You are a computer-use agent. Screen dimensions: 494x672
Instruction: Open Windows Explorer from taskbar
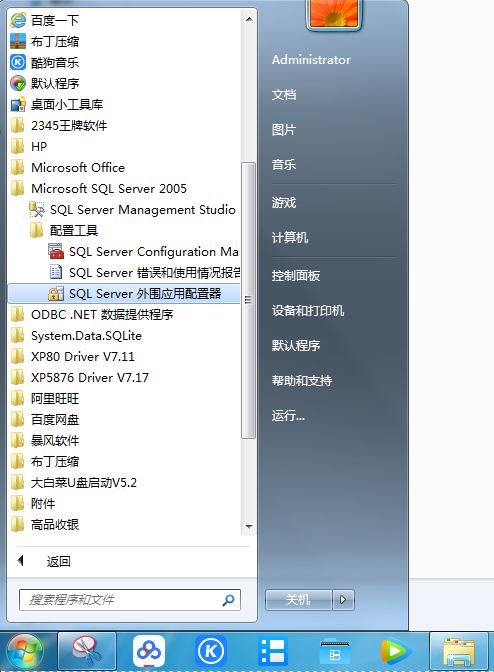click(459, 651)
